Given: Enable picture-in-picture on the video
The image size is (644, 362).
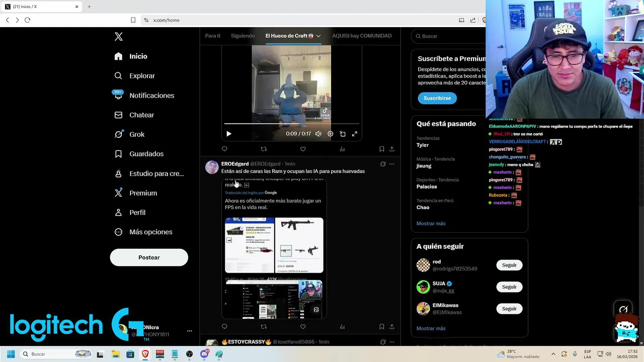Looking at the screenshot, I should pyautogui.click(x=343, y=134).
